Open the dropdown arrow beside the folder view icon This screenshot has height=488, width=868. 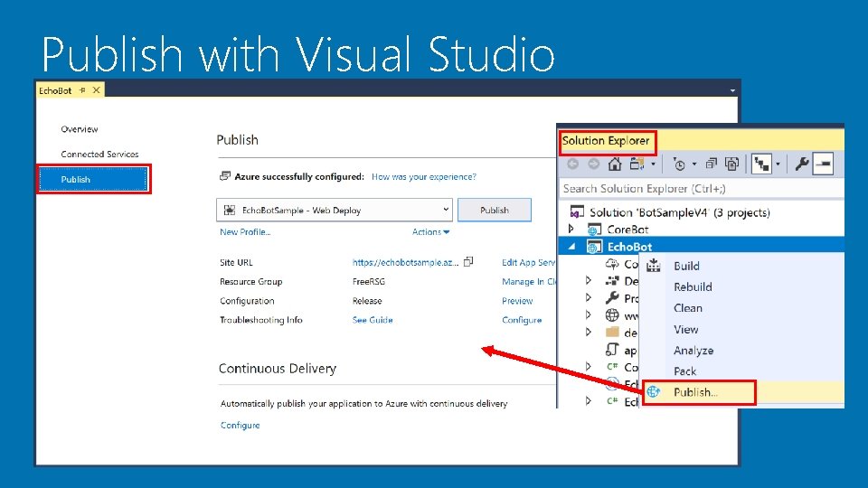[x=653, y=164]
